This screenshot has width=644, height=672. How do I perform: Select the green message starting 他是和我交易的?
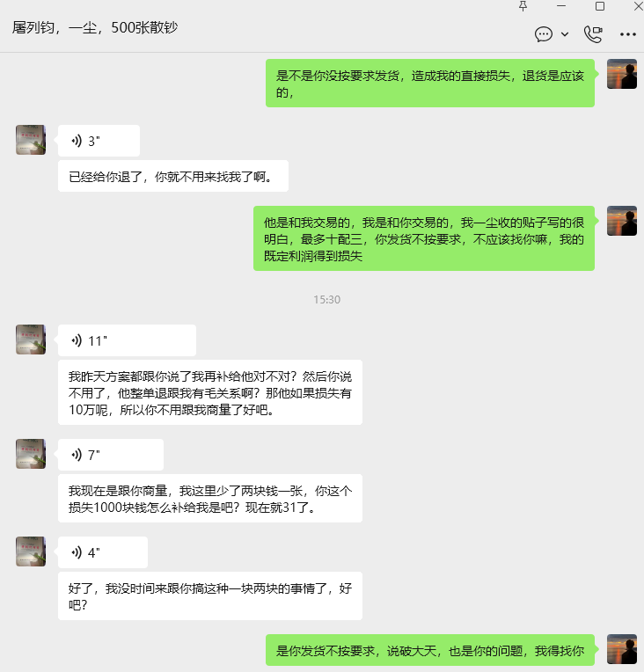pyautogui.click(x=424, y=238)
